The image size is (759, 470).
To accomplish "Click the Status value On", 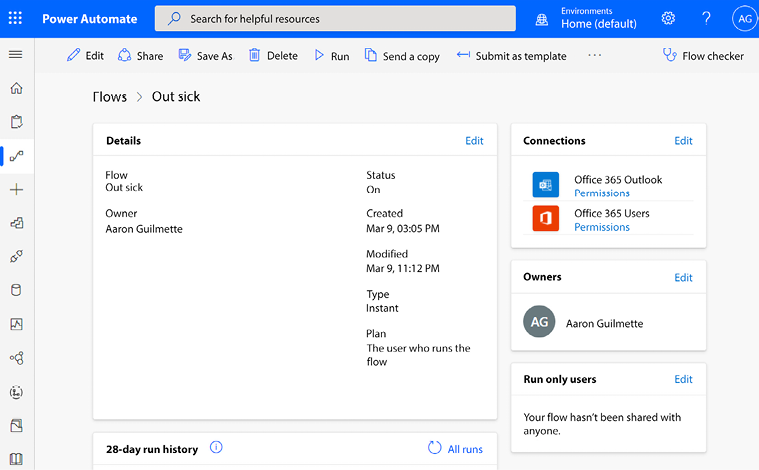I will (373, 189).
